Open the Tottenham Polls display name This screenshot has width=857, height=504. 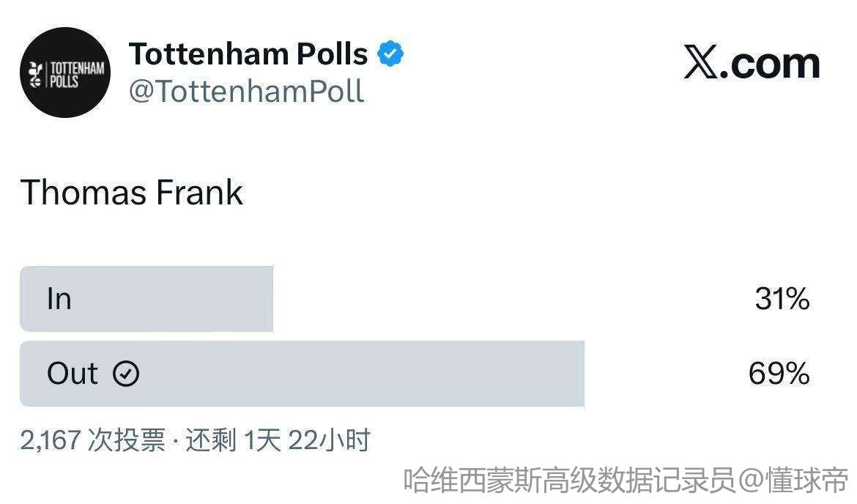(248, 53)
